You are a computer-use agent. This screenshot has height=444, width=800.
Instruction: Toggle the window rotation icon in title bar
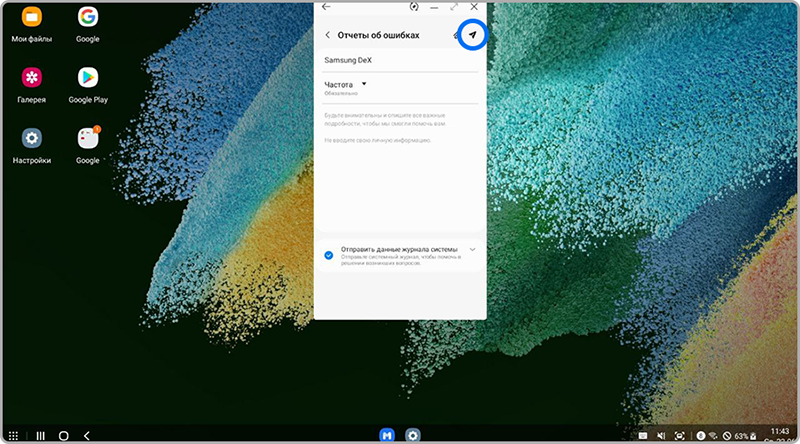(414, 7)
